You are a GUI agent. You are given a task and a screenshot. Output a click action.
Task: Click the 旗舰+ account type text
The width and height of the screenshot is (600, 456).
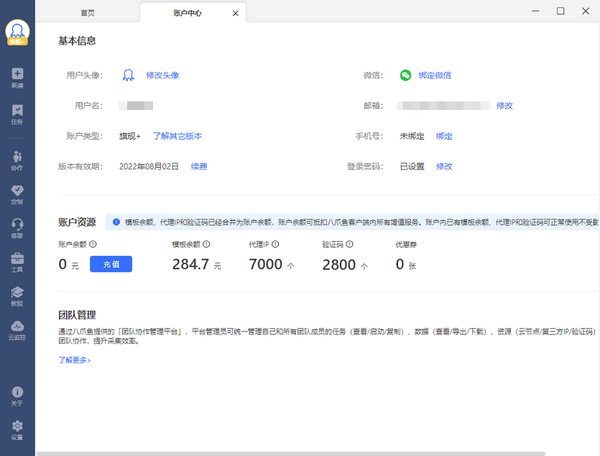[x=130, y=136]
